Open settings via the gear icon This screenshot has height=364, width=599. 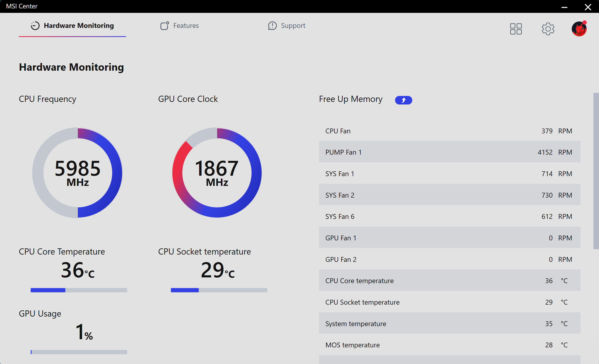(x=548, y=29)
